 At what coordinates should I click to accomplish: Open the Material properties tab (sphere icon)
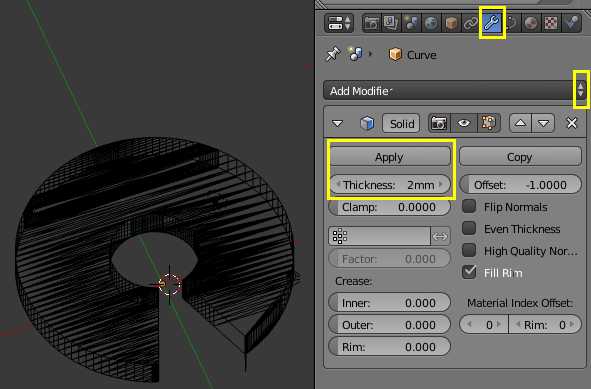pyautogui.click(x=531, y=23)
